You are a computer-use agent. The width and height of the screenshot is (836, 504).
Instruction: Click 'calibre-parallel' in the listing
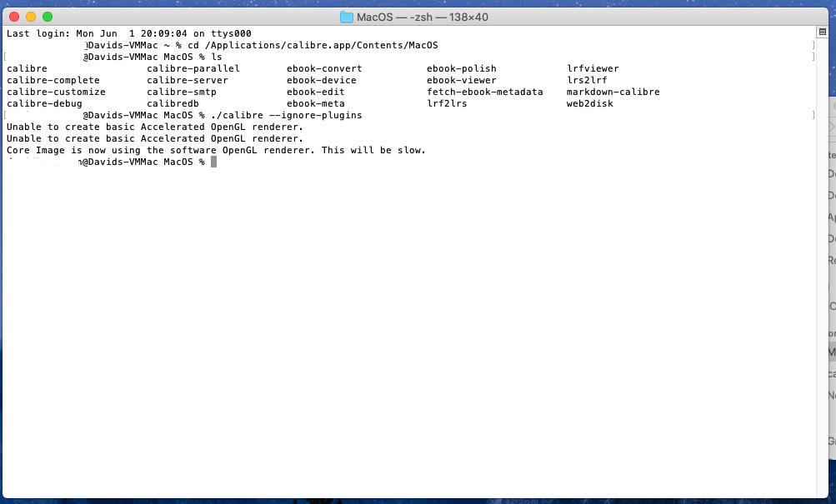[193, 68]
